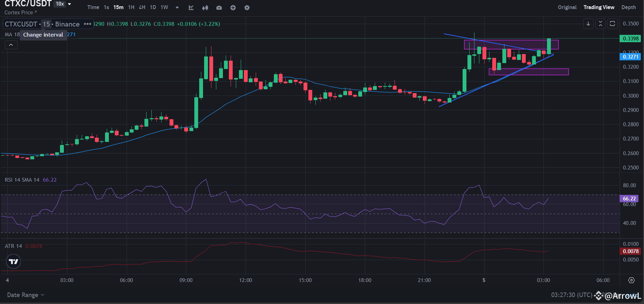Switch to the Trading View tab
The width and height of the screenshot is (644, 304).
(599, 7)
